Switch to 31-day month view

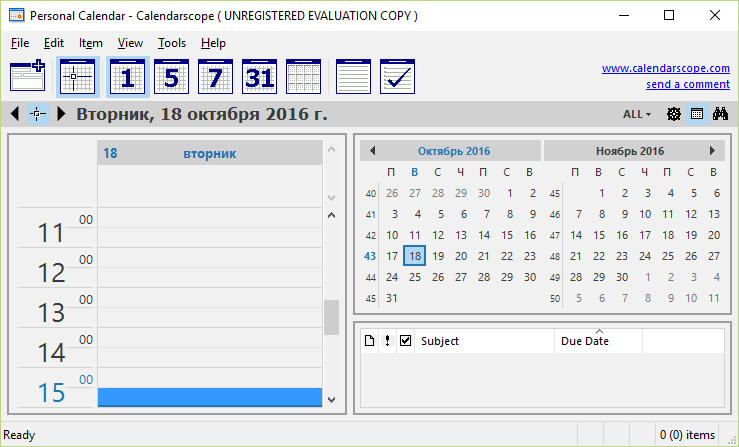click(x=258, y=76)
